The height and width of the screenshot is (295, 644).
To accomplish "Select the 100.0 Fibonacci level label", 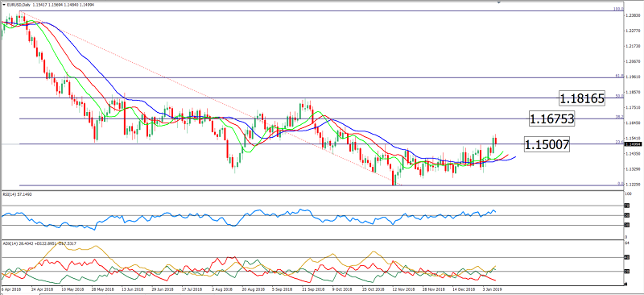I will [618, 9].
